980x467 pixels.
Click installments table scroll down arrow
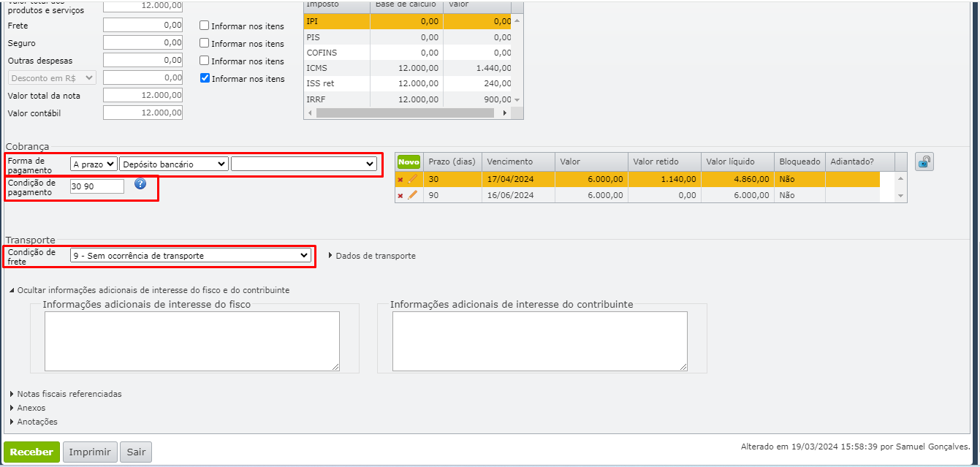pos(900,196)
